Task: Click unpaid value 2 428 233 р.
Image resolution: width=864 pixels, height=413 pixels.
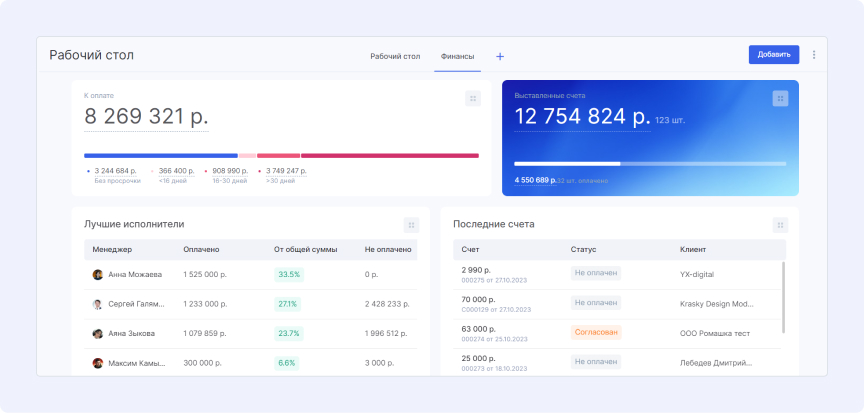Action: (387, 304)
